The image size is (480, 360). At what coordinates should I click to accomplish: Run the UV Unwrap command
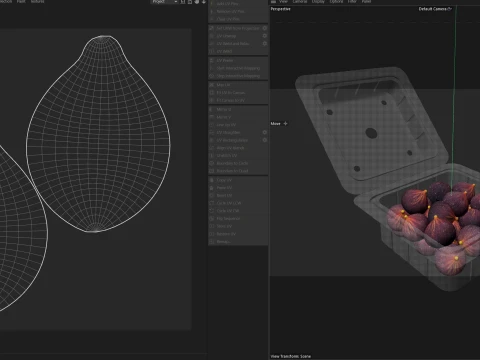(x=235, y=36)
